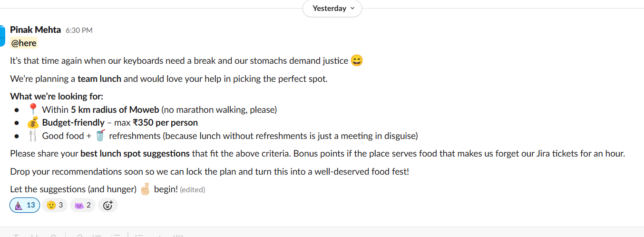Open the add reaction emoji picker

(x=108, y=205)
